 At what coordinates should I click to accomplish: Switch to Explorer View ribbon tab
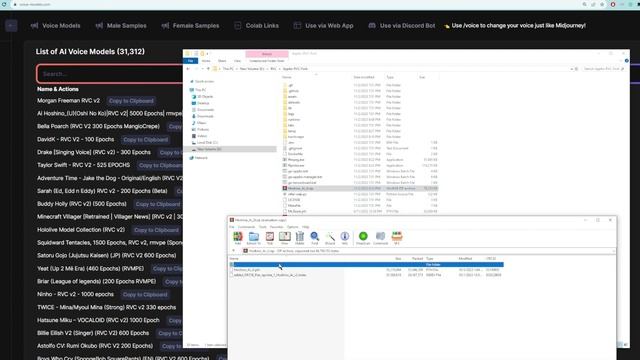tap(237, 61)
